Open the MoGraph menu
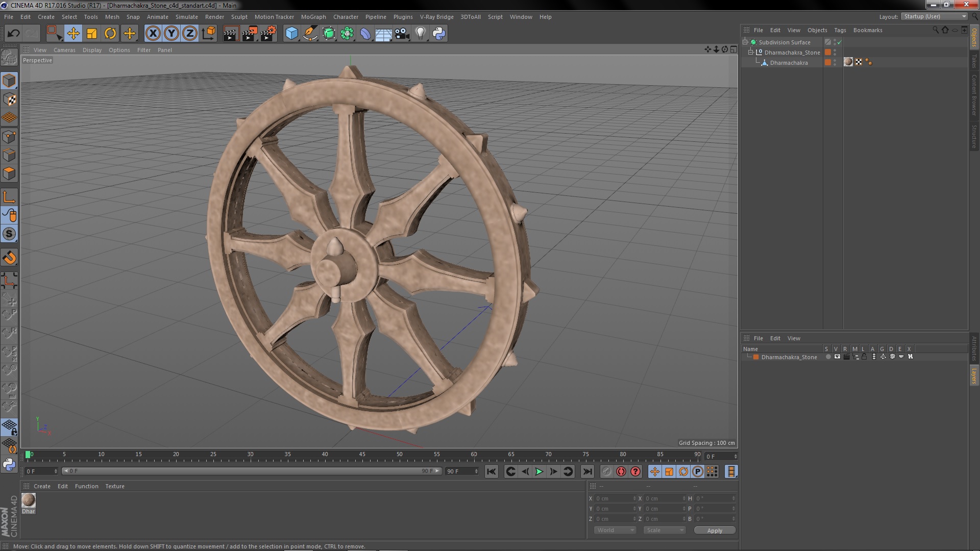This screenshot has width=980, height=551. pyautogui.click(x=313, y=17)
